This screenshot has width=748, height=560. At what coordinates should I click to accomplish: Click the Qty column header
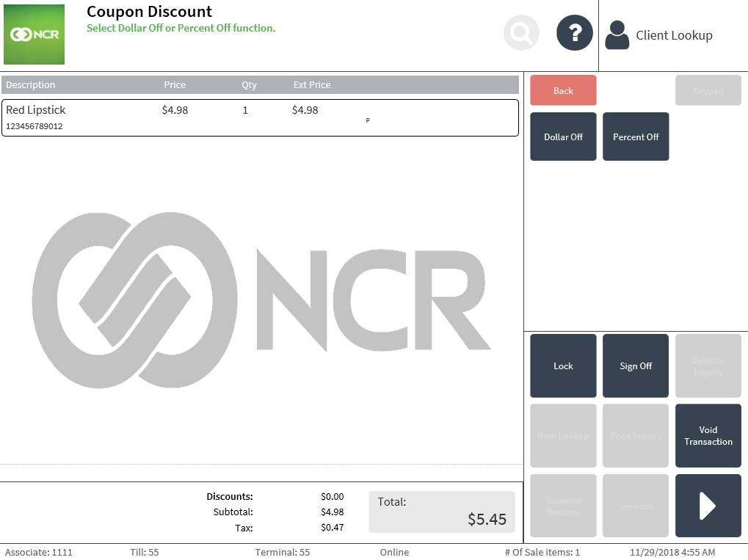pos(249,85)
